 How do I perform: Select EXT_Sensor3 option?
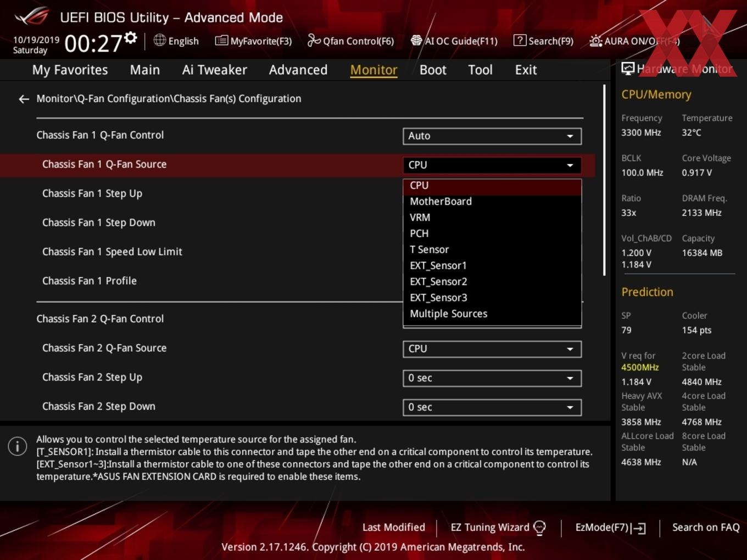click(492, 298)
